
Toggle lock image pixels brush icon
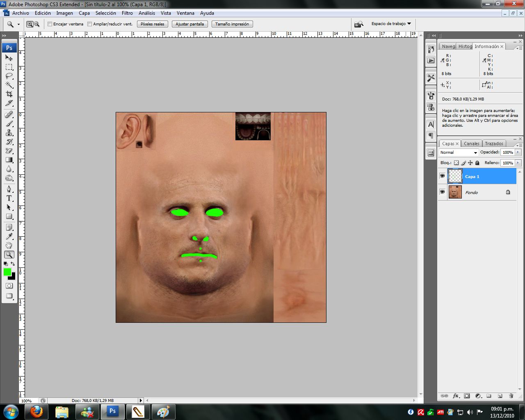pos(463,163)
